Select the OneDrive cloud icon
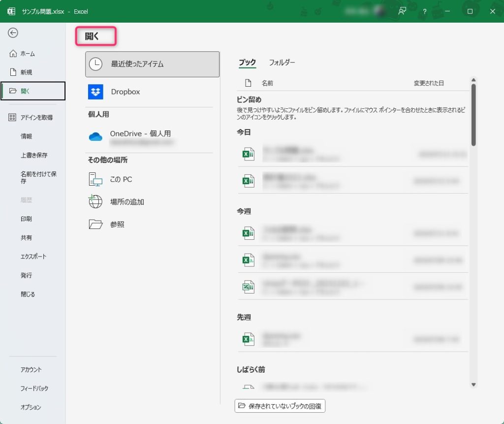The height and width of the screenshot is (424, 504). (95, 137)
